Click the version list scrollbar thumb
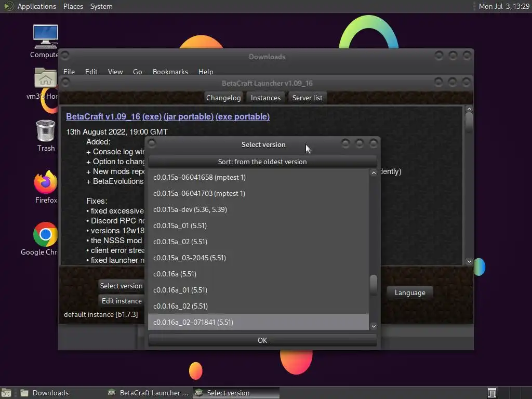 (x=374, y=285)
